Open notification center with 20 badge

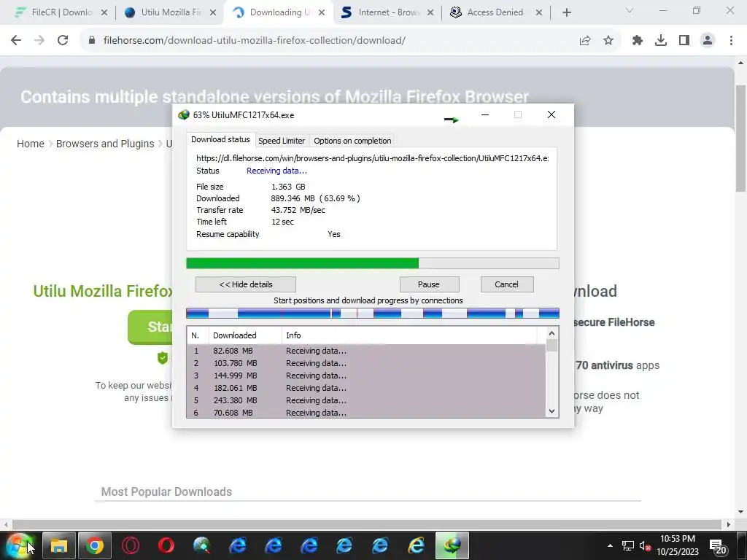[x=718, y=546]
